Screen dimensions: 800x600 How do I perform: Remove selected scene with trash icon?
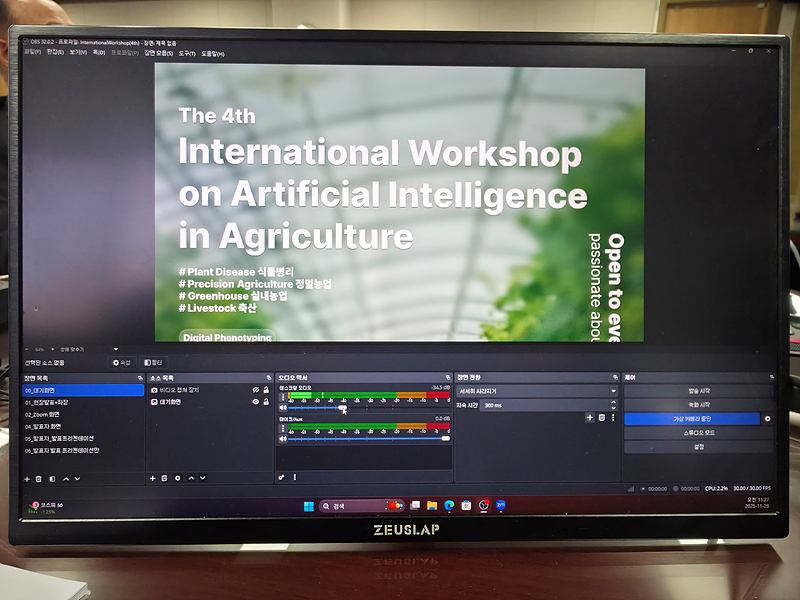pos(39,479)
